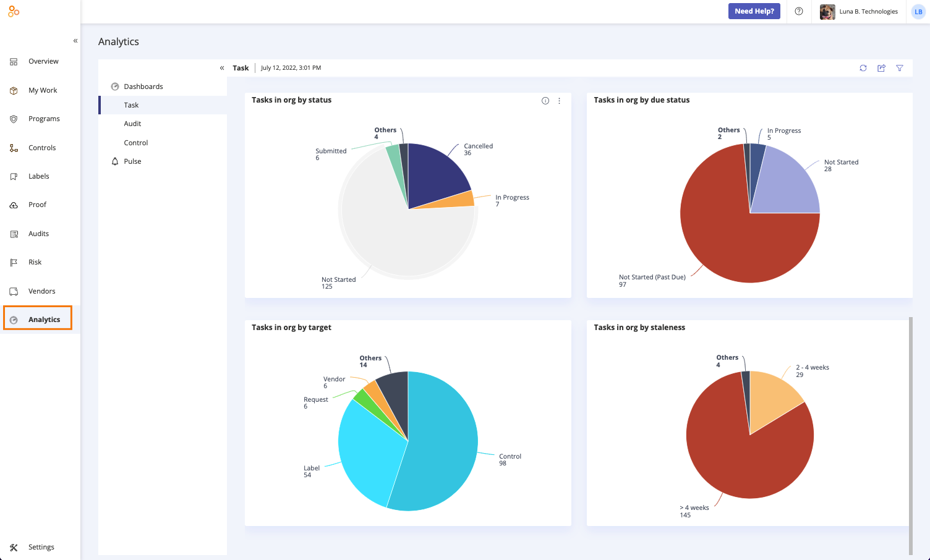The width and height of the screenshot is (930, 560).
Task: Click the dashboard vertical scrollbar
Action: tap(910, 436)
